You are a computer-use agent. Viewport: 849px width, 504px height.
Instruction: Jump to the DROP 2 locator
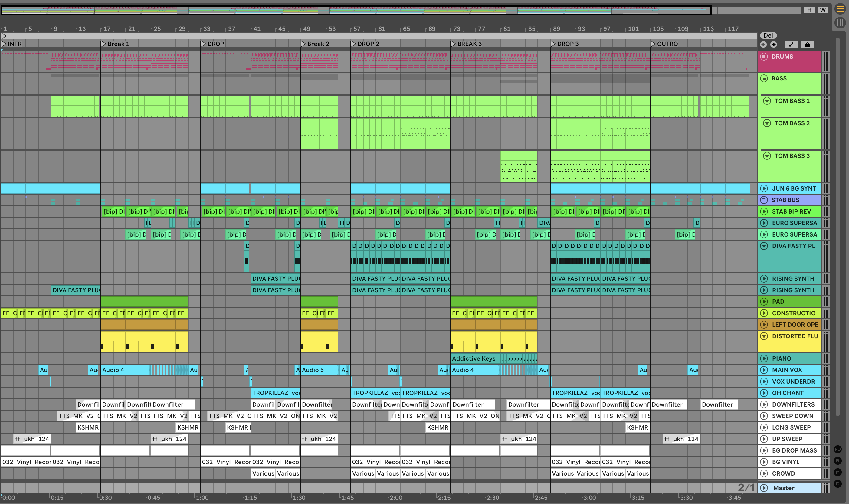point(353,44)
